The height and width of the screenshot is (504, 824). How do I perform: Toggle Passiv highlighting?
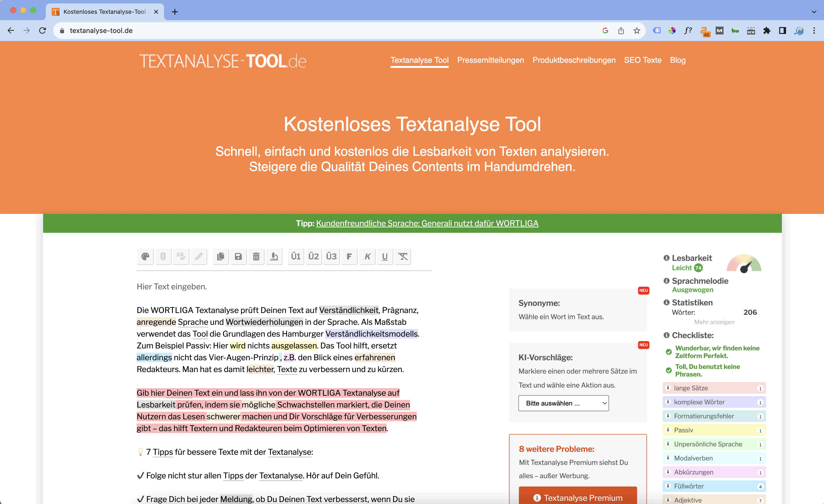coord(714,430)
